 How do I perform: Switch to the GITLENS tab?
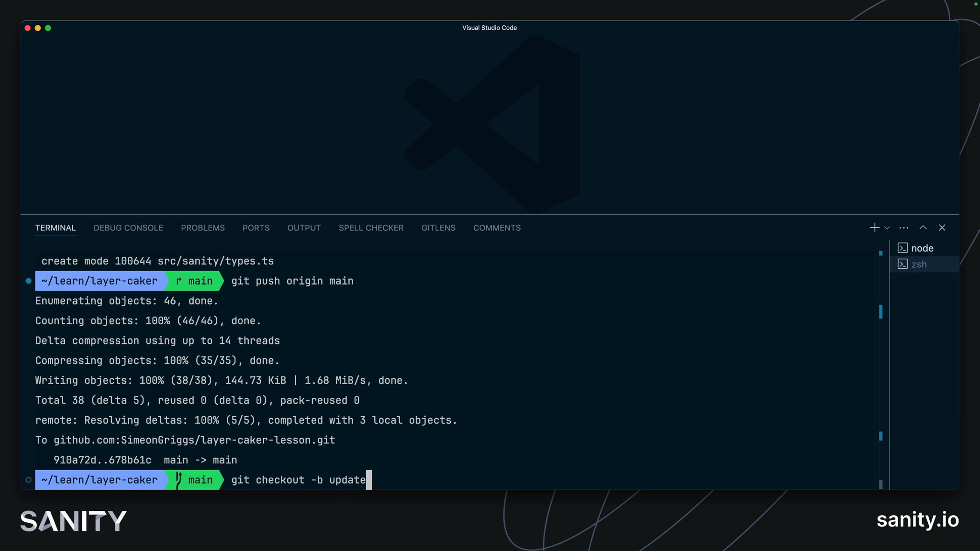[438, 228]
